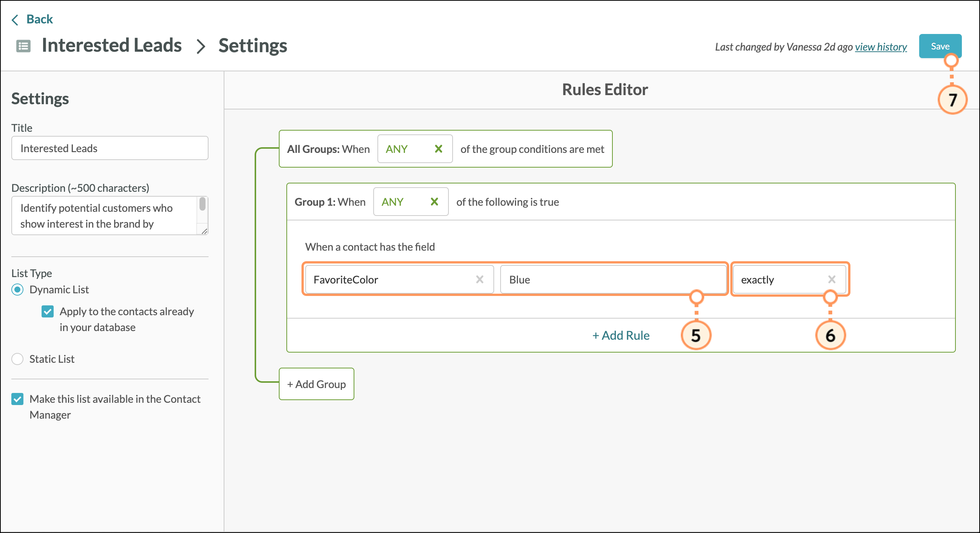Viewport: 980px width, 533px height.
Task: Remove the FavoriteColor field selection
Action: (x=479, y=280)
